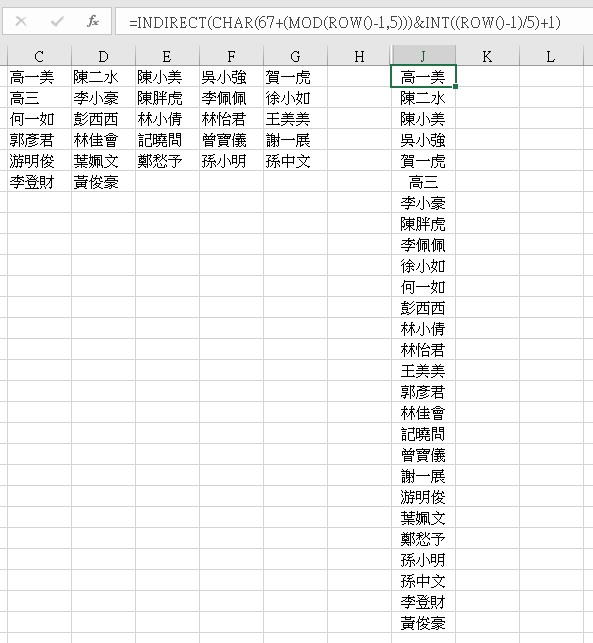The image size is (593, 643).
Task: Select cell containing 賀一虎 in column G
Action: 295,76
